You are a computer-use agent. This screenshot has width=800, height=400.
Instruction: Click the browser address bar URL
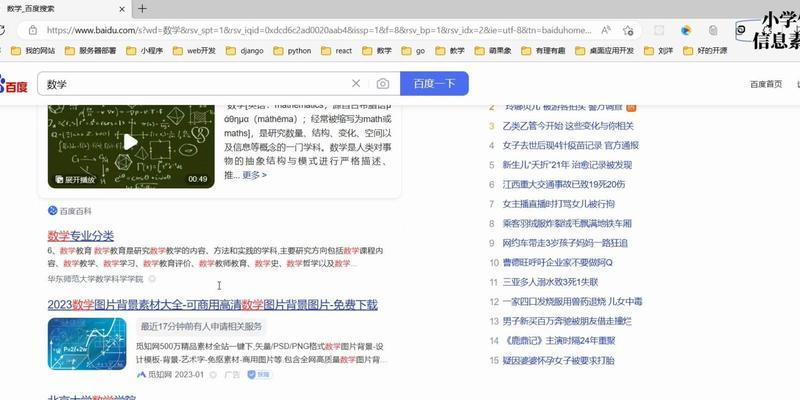pos(319,30)
